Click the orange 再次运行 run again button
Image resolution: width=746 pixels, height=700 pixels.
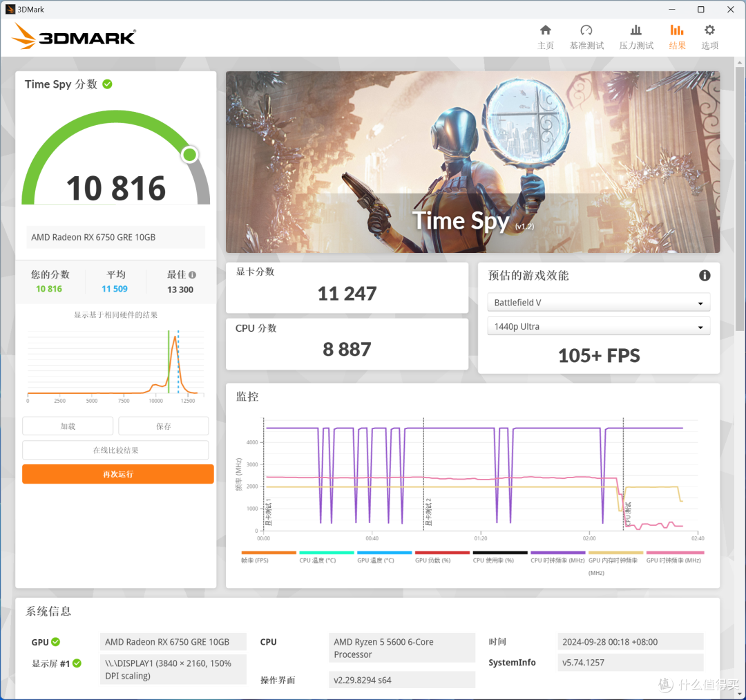coord(118,474)
